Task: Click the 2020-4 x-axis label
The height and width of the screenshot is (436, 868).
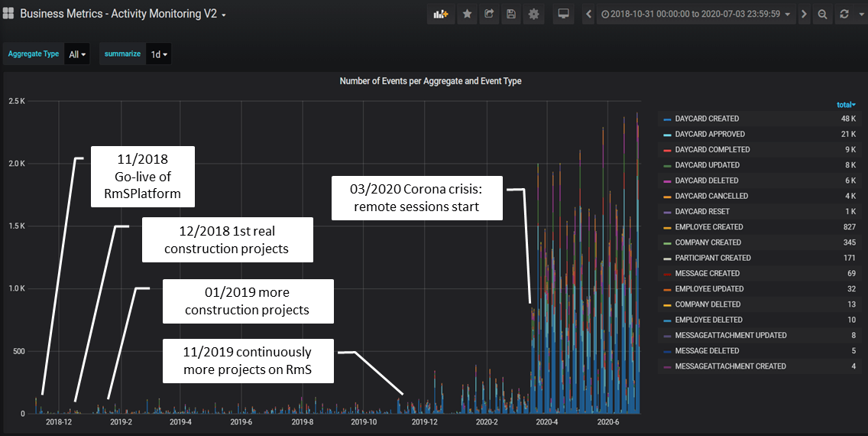Action: (x=547, y=422)
